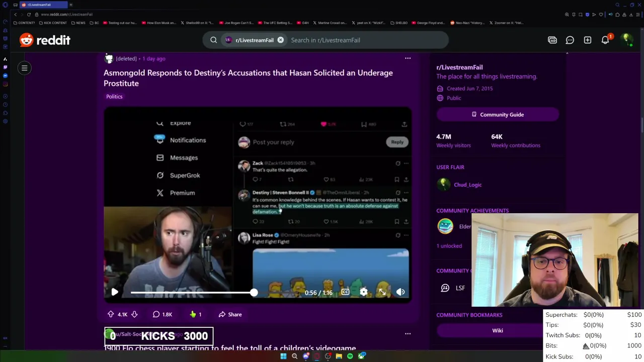Open Spotify from the taskbar
This screenshot has width=644, height=362.
[x=350, y=356]
